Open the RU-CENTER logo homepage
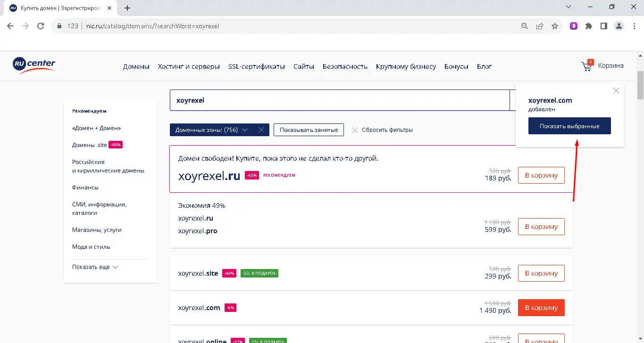 click(x=34, y=65)
